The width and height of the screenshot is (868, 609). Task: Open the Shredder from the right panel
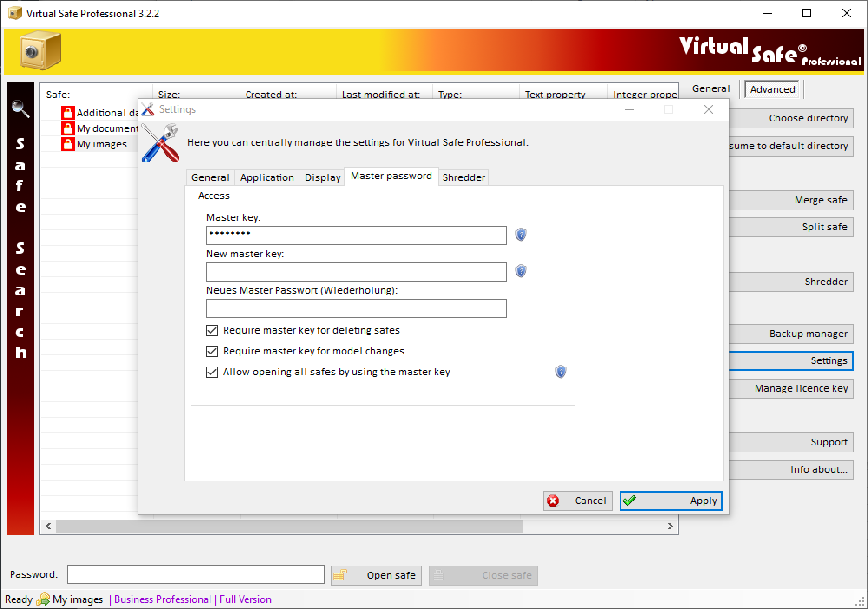click(791, 282)
